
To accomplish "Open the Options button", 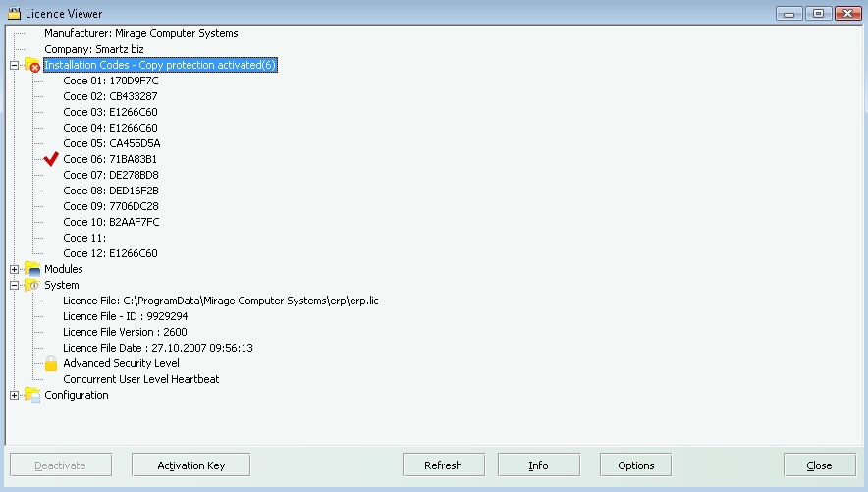I will click(x=635, y=465).
